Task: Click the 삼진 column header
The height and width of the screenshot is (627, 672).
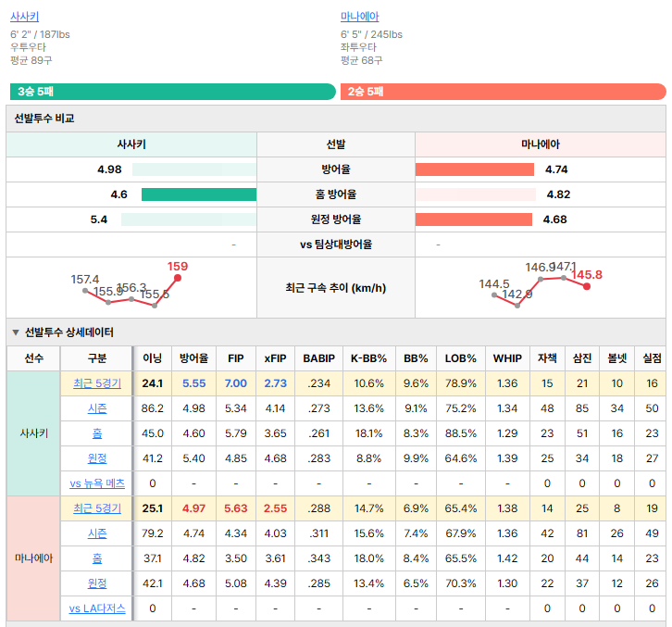Action: pos(582,358)
